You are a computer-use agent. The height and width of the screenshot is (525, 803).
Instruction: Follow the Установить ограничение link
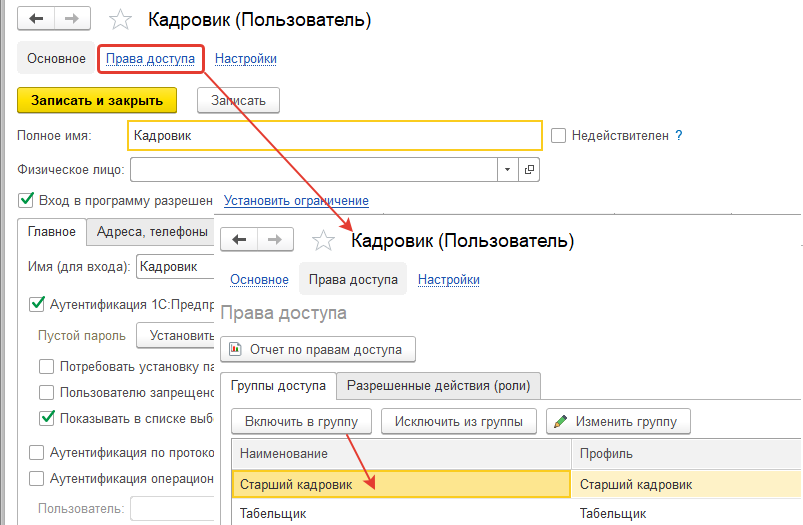[x=296, y=200]
